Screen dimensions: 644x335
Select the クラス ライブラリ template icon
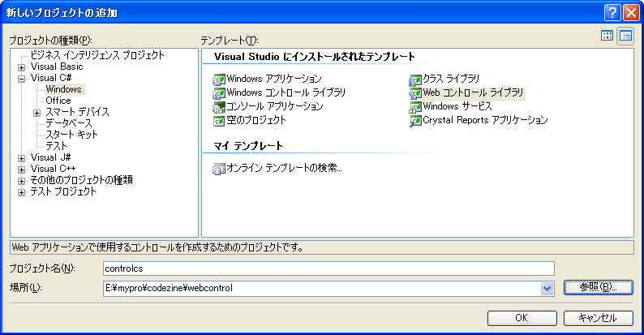(x=415, y=79)
